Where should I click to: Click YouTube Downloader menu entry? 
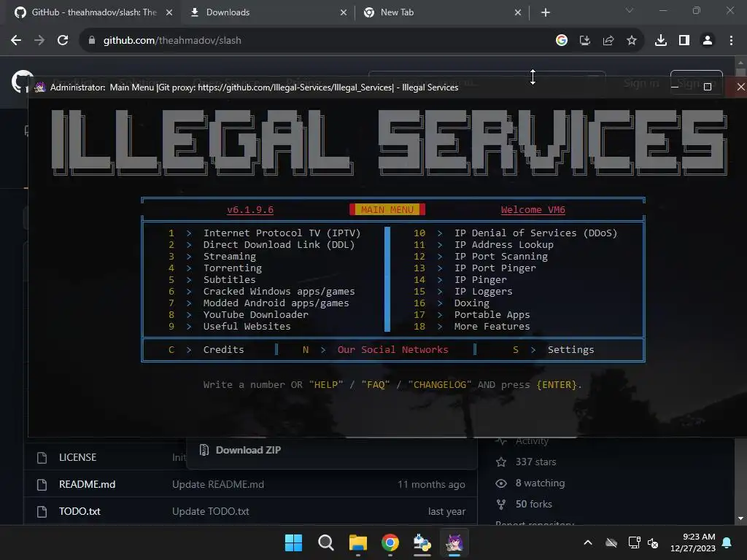[256, 314]
